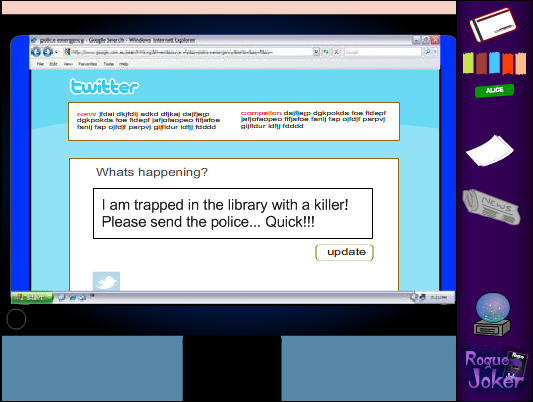Image resolution: width=533 pixels, height=402 pixels.
Task: Click the Twitter bird avatar thumbnail
Action: (106, 281)
